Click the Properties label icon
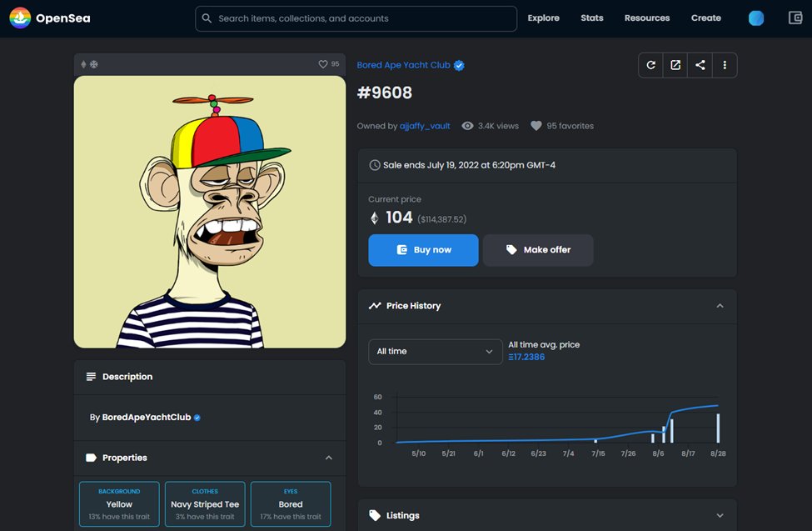The width and height of the screenshot is (812, 531). (91, 458)
